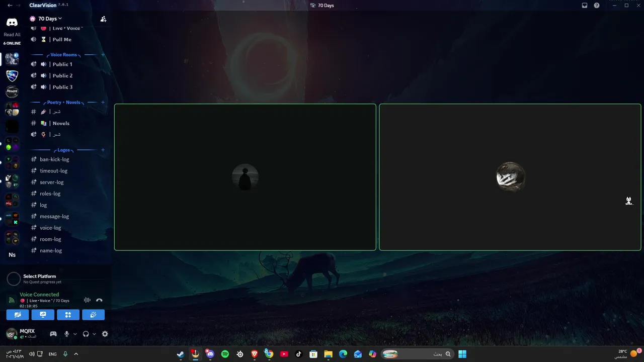Click the invite people icon beside 70 Days

103,19
